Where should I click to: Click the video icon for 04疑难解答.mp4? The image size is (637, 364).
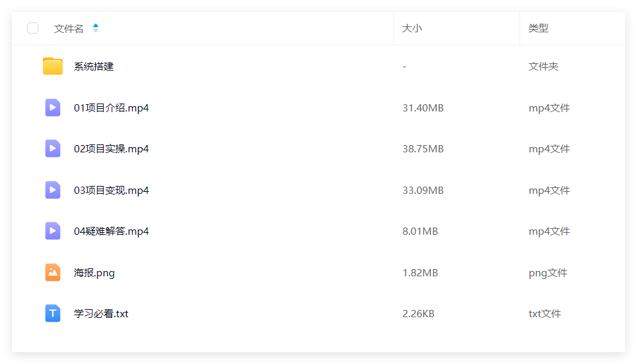point(53,231)
